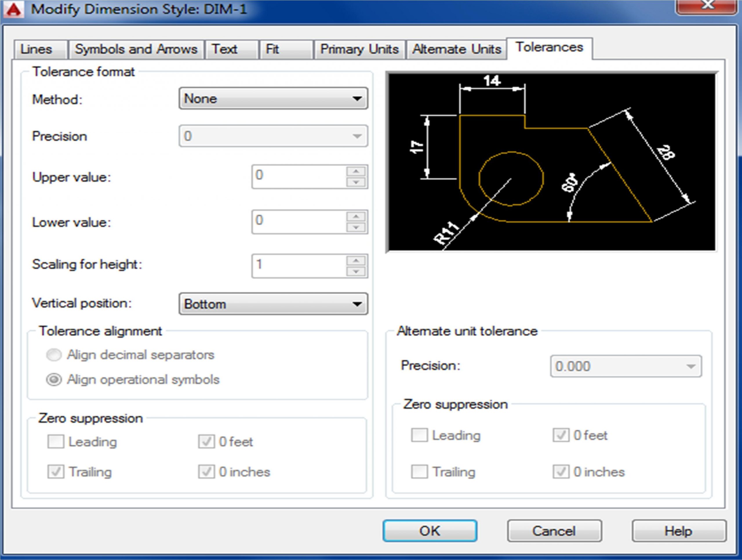Open the Primary Units tab

pos(359,49)
